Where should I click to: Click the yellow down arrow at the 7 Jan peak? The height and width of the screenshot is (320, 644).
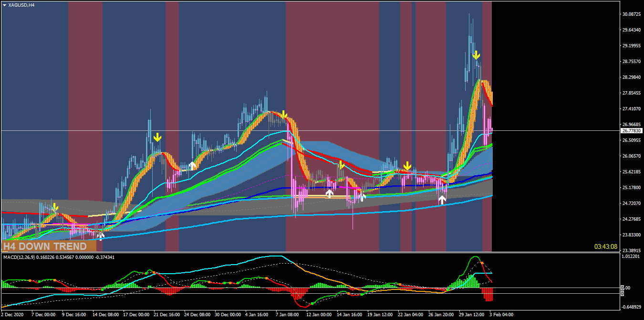[x=283, y=115]
